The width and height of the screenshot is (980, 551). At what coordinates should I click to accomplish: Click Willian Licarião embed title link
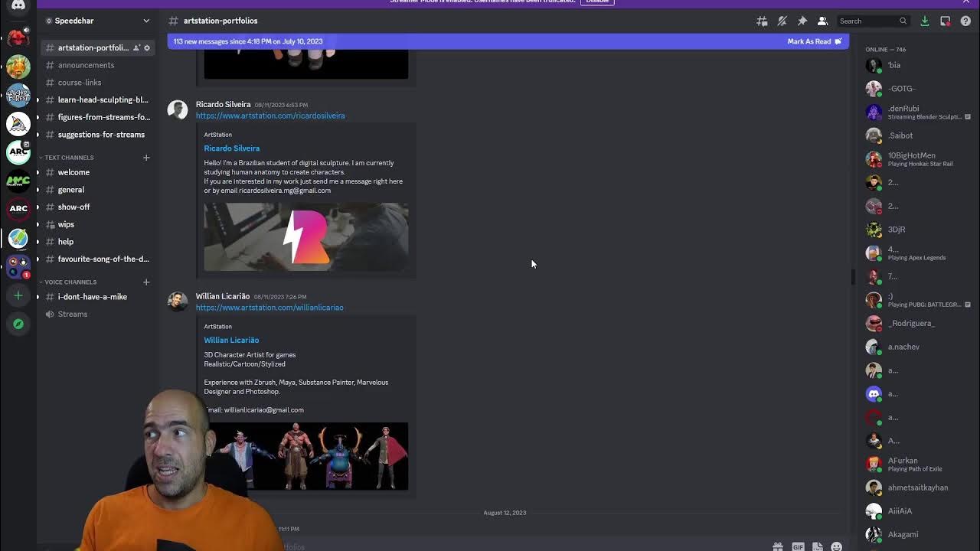pyautogui.click(x=231, y=340)
